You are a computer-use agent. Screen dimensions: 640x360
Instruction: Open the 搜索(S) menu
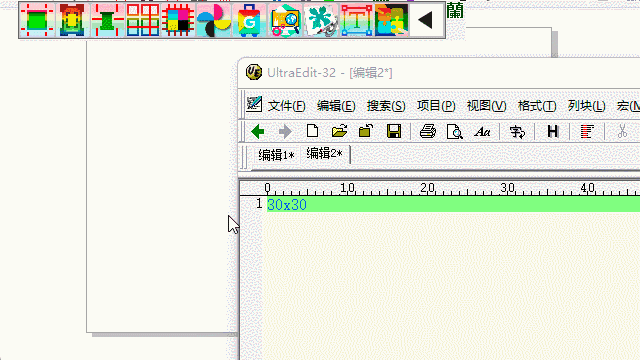click(386, 106)
